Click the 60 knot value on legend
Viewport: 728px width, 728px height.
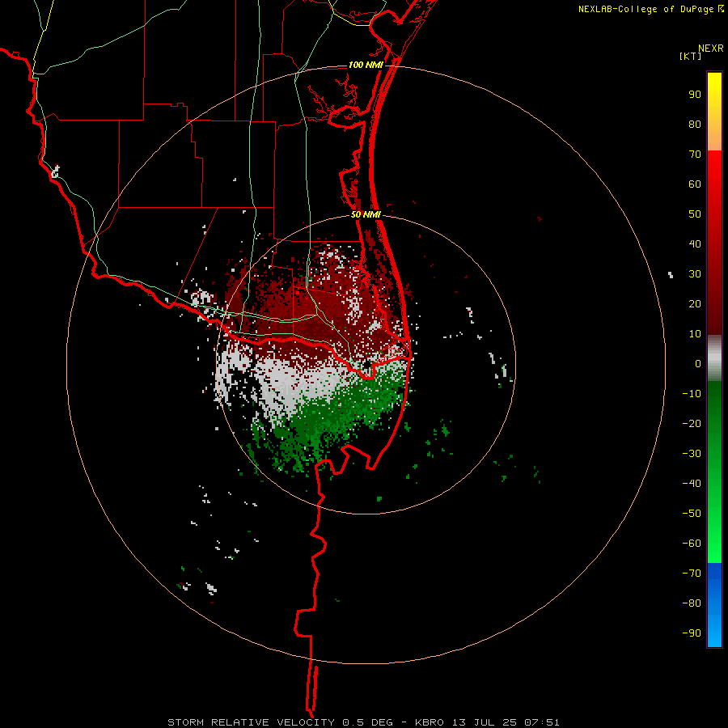695,184
